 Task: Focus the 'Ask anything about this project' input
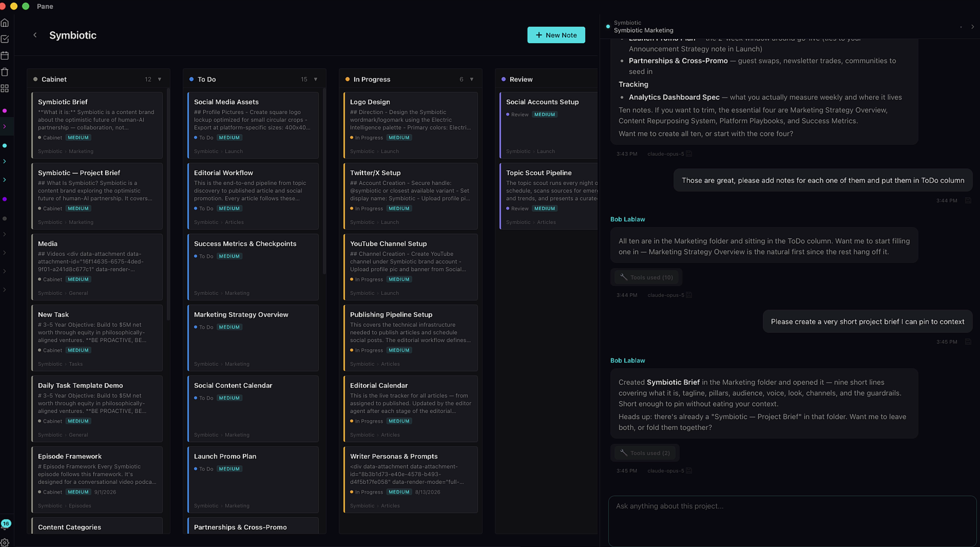[792, 521]
